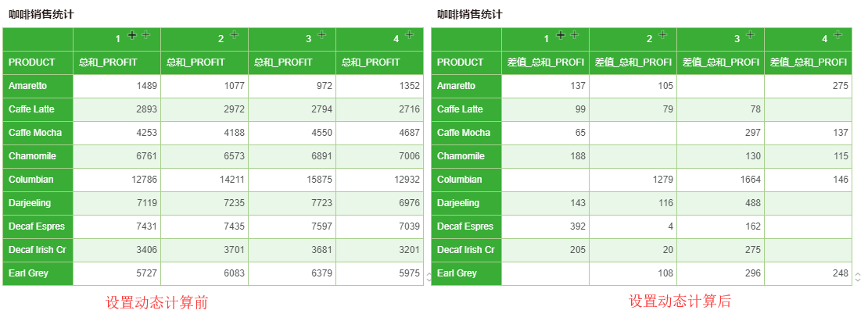Image resolution: width=868 pixels, height=328 pixels.
Task: Click the scroll arrows right of left table
Action: coord(427,276)
